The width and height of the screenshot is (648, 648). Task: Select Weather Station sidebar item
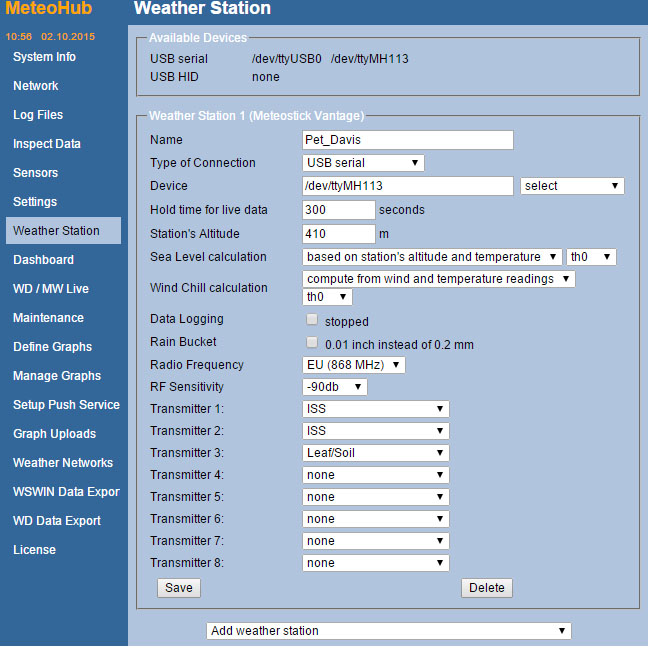63,230
